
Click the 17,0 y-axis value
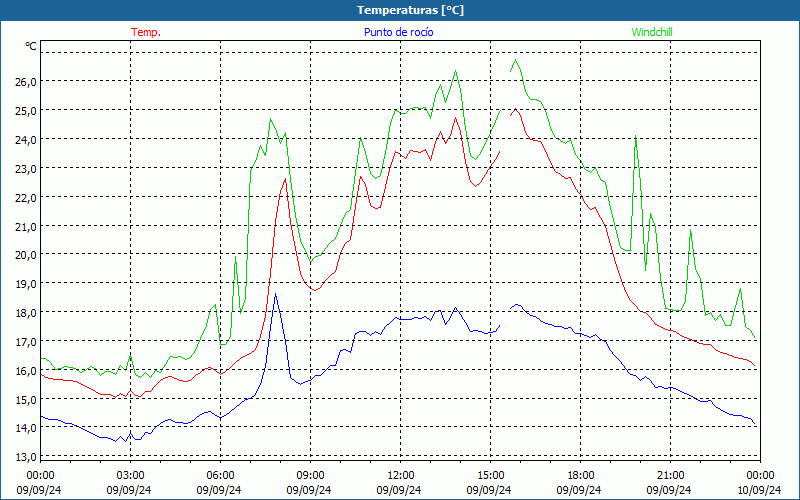point(24,341)
